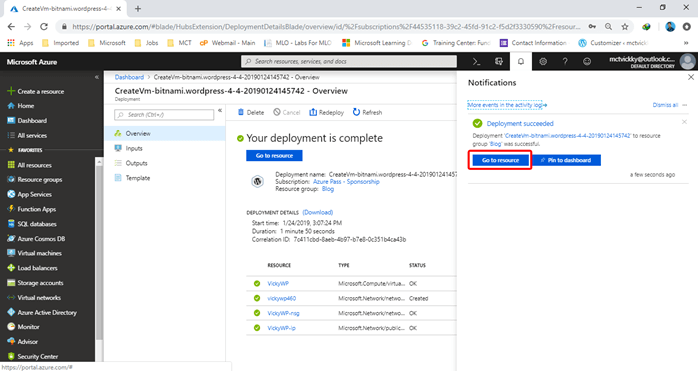
Task: Dismiss the Deployment succeeded notification
Action: coord(684,122)
